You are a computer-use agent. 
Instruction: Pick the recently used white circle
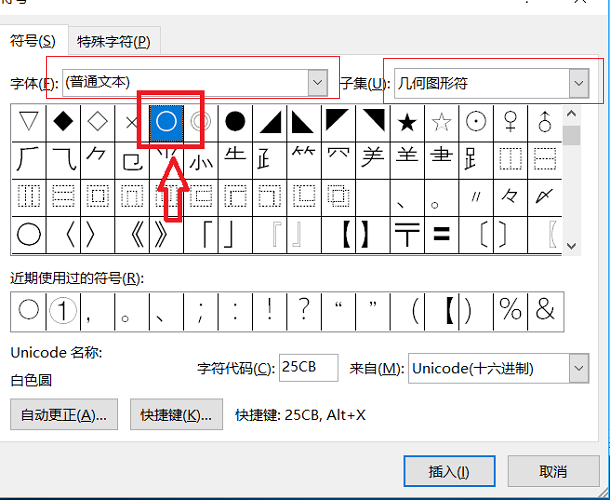pyautogui.click(x=29, y=311)
